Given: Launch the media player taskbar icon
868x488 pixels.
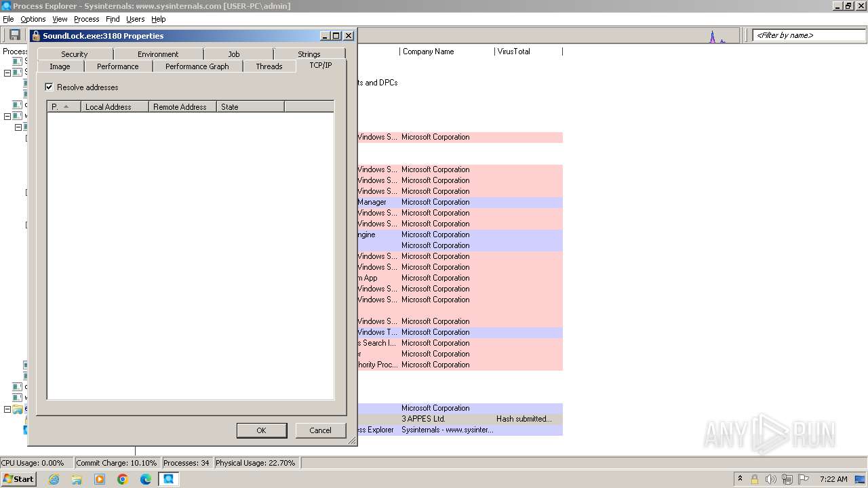Looking at the screenshot, I should [x=100, y=479].
